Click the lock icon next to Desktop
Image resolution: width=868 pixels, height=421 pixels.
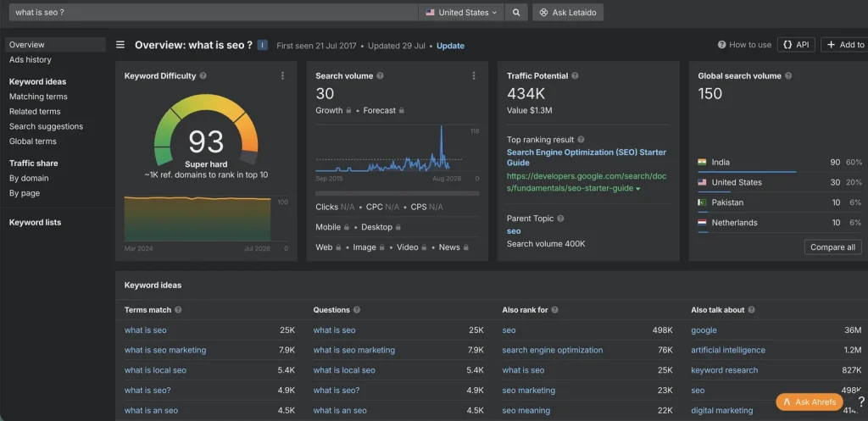[x=398, y=227]
